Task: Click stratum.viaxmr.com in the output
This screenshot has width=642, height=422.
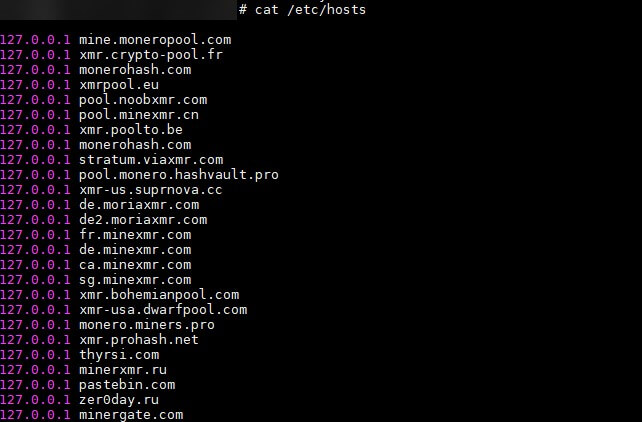Action: click(x=151, y=160)
